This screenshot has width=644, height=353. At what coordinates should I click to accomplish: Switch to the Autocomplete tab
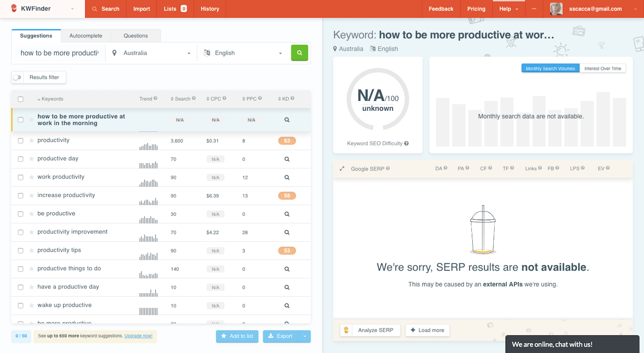tap(86, 36)
